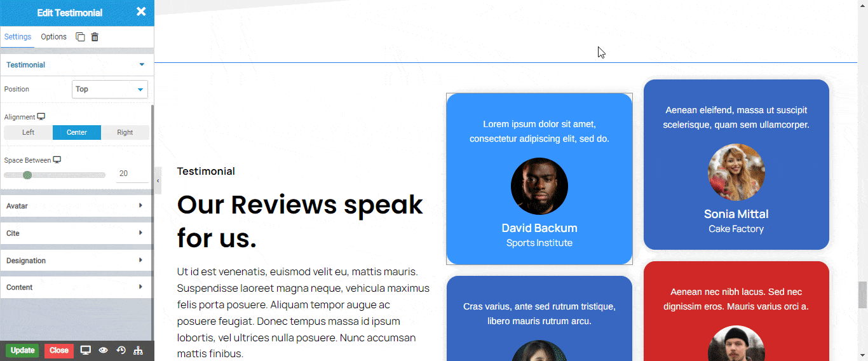Screen dimensions: 868x361
Task: Set alignment to Left
Action: click(29, 132)
